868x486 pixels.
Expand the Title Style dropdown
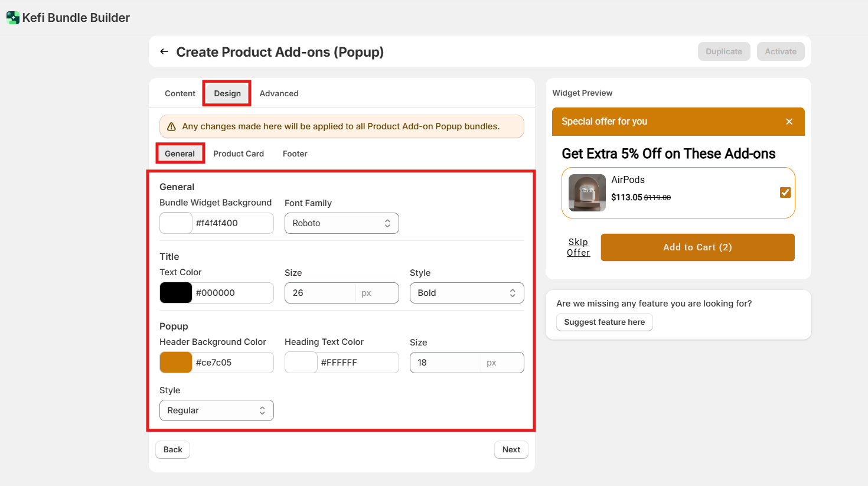[x=466, y=293]
